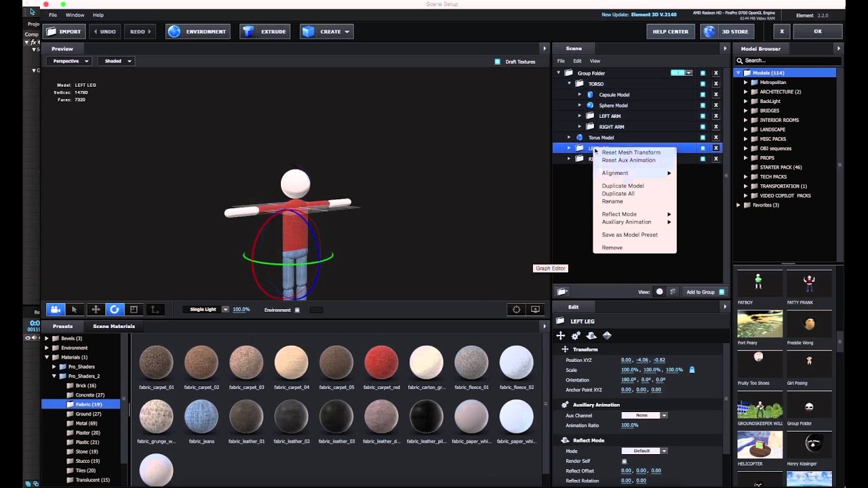Toggle the Draft Textures checkbox

pos(498,62)
